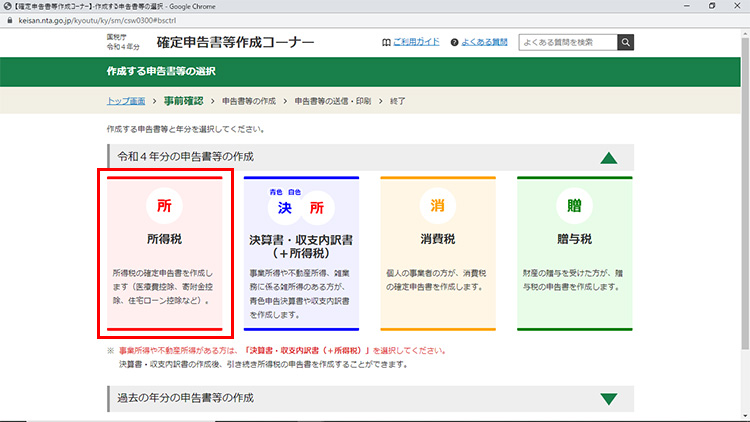Viewport: 750px width, 422px height.
Task: Open the よくある質問 link
Action: tap(485, 43)
